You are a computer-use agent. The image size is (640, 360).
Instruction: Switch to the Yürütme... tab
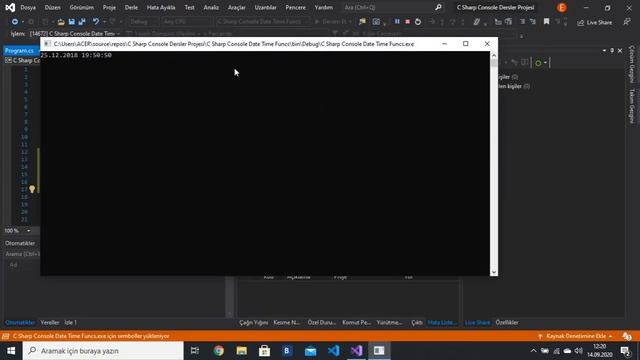389,322
